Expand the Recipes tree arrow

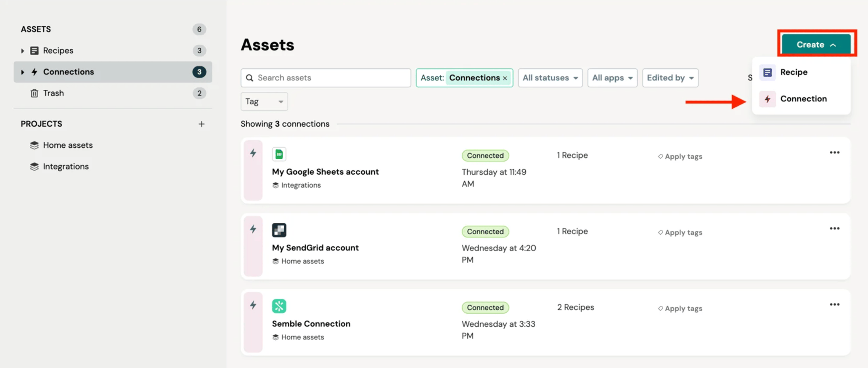pos(22,51)
